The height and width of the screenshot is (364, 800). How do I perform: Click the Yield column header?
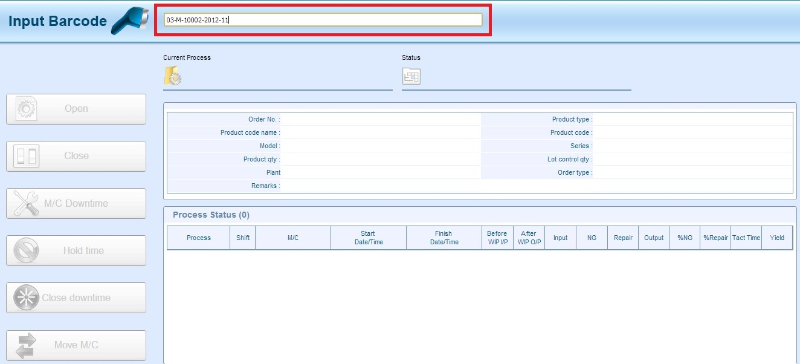(777, 238)
